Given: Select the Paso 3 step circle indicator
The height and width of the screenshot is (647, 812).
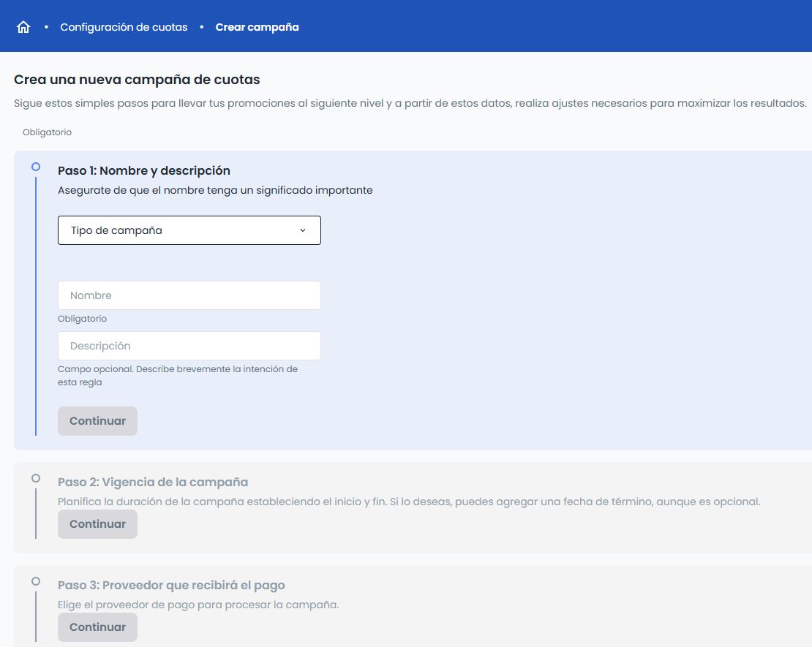Looking at the screenshot, I should pyautogui.click(x=36, y=581).
